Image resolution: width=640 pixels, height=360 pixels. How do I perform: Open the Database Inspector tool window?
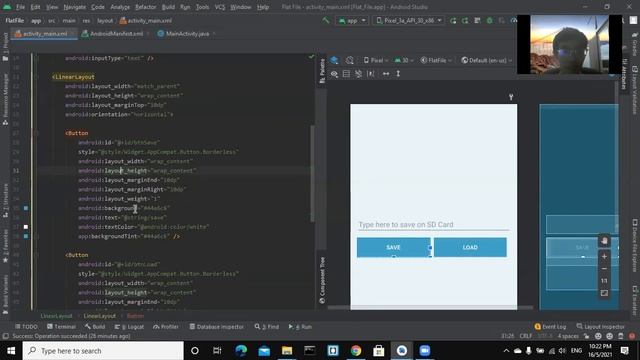[x=216, y=327]
